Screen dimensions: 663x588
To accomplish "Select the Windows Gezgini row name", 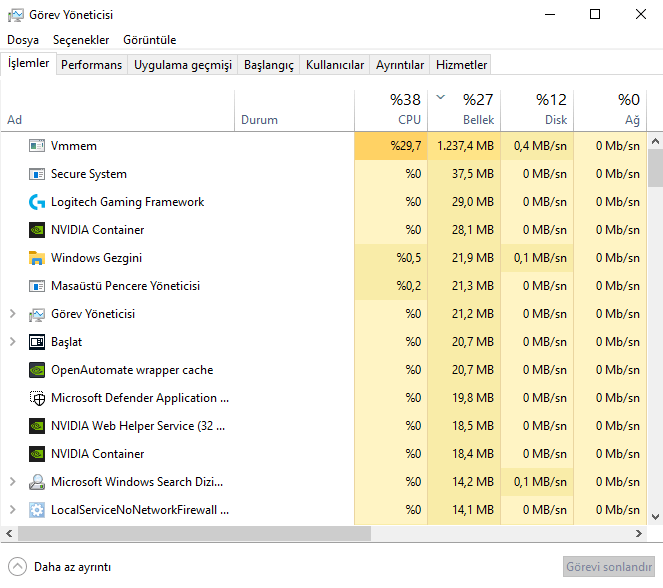I will pos(96,258).
